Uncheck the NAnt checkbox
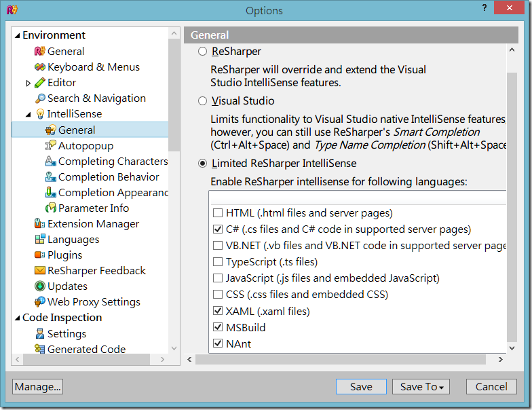 [217, 343]
